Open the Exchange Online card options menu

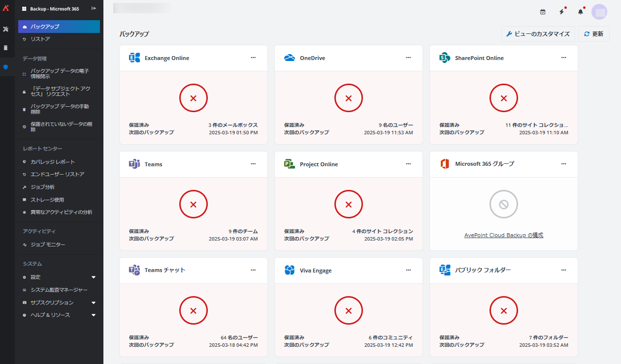[253, 58]
